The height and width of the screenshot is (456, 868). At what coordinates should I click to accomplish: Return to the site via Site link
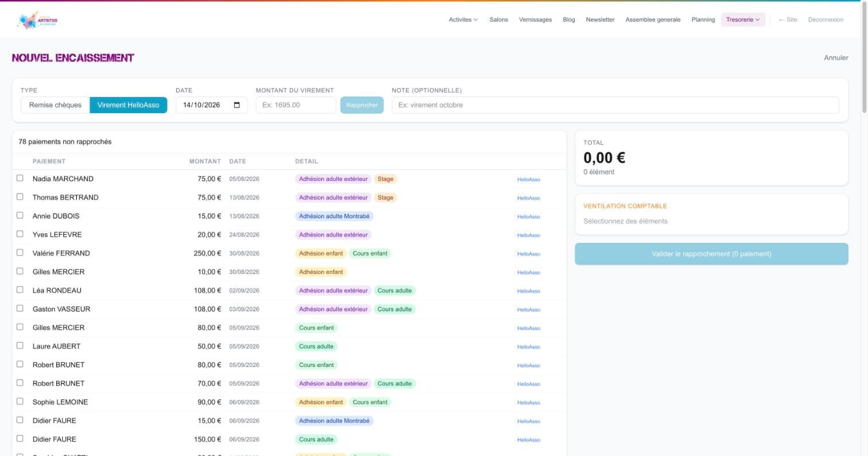788,20
